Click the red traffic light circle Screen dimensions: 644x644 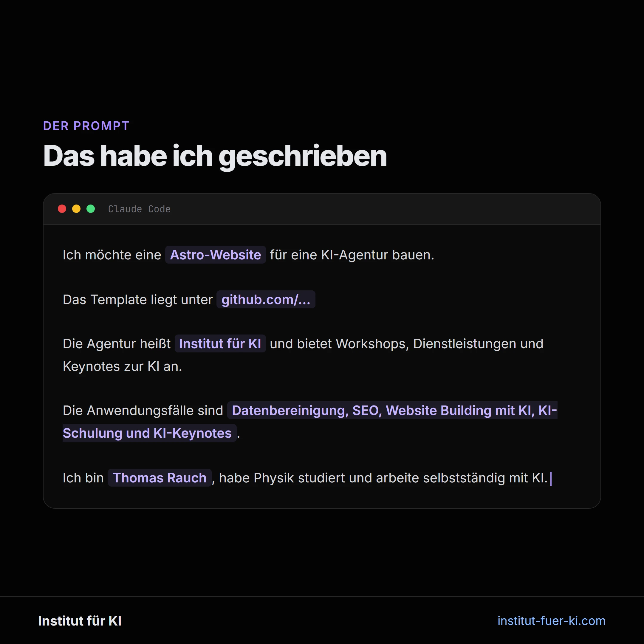tap(62, 209)
